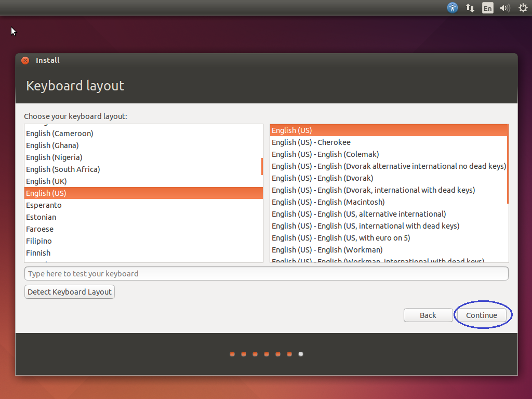Choose English (US, international with dead keys)
The height and width of the screenshot is (399, 532).
(389, 225)
